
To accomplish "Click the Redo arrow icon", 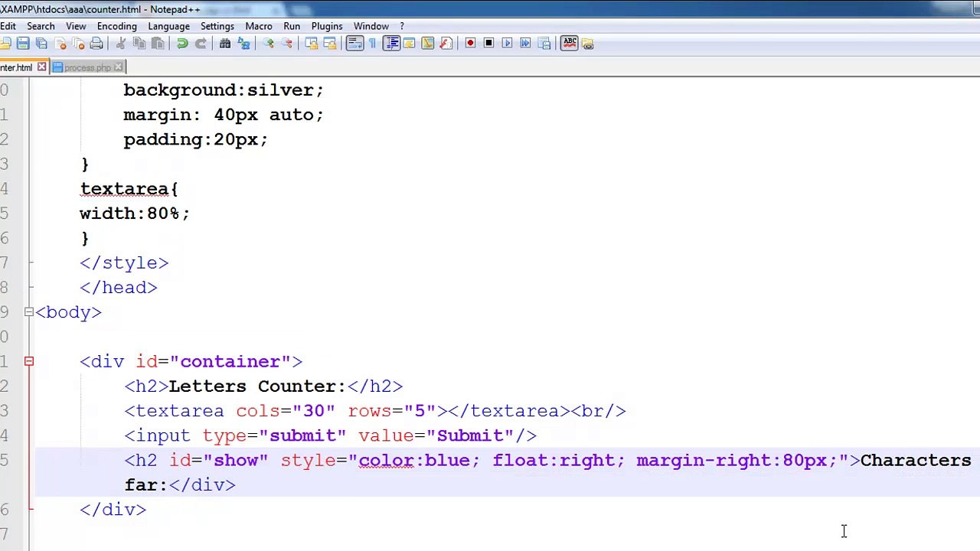I will [201, 44].
